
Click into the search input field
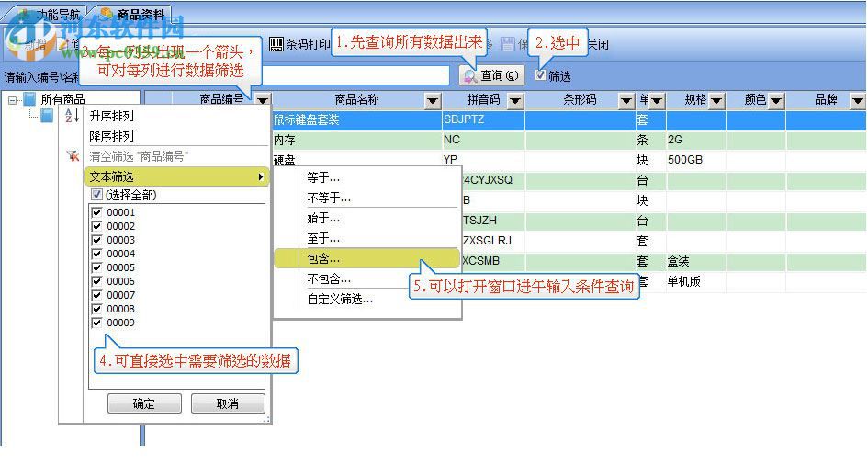[x=355, y=76]
